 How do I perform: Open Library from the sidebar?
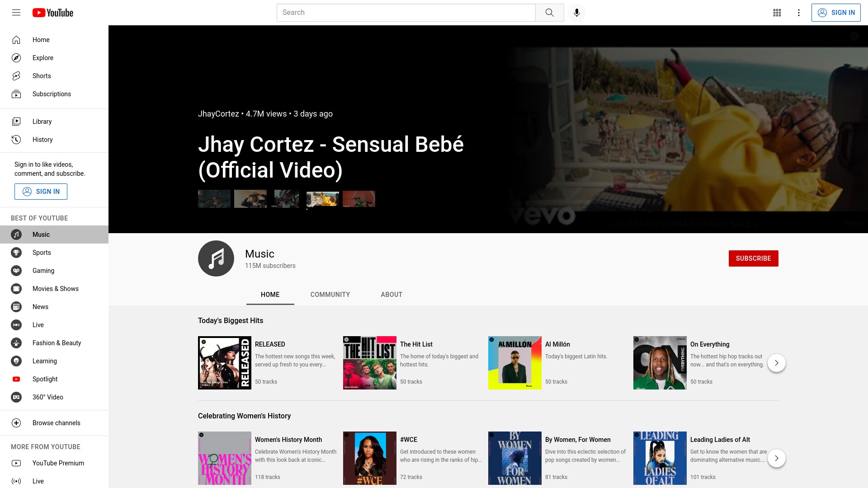pyautogui.click(x=54, y=122)
